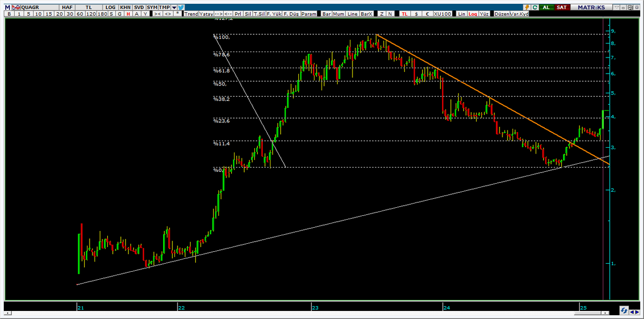Select dollar currency
644x319 pixels.
(x=416, y=14)
